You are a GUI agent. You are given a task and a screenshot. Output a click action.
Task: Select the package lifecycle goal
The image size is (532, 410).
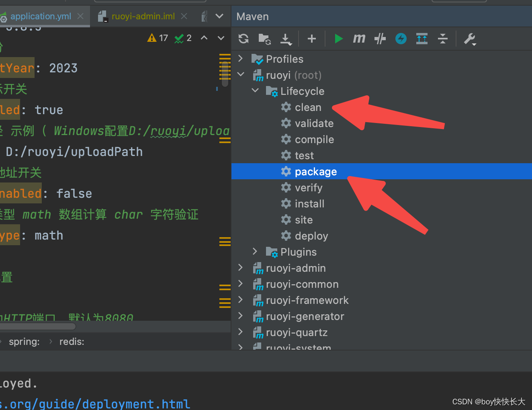click(382, 172)
